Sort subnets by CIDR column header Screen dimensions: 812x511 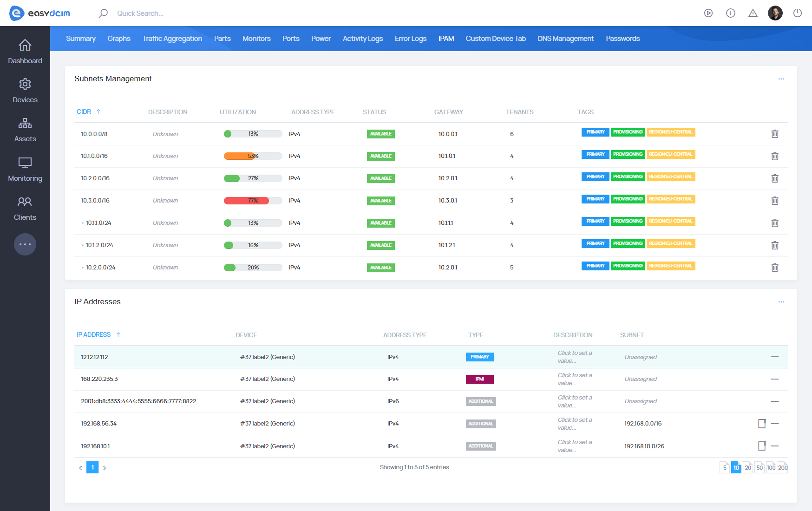coord(84,112)
